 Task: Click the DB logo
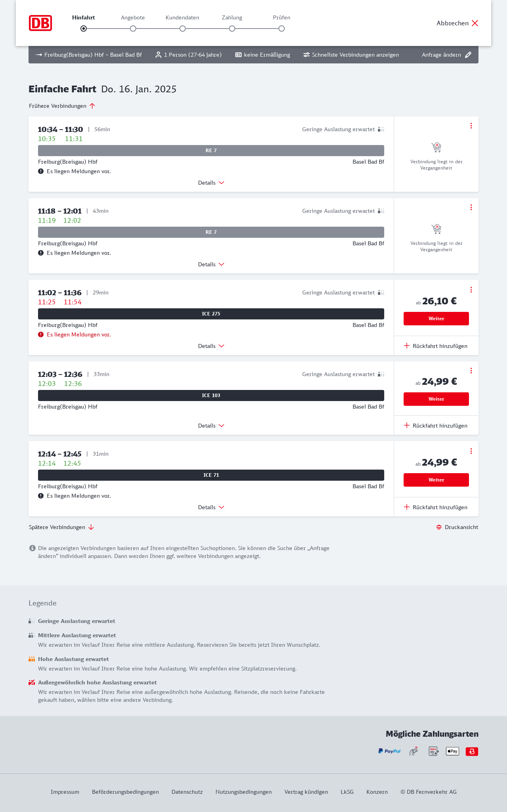click(40, 23)
